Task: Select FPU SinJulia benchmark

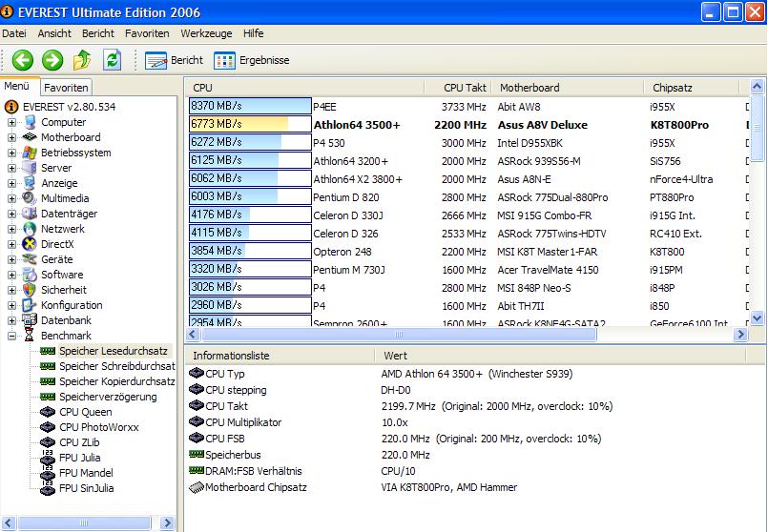Action: [86, 488]
